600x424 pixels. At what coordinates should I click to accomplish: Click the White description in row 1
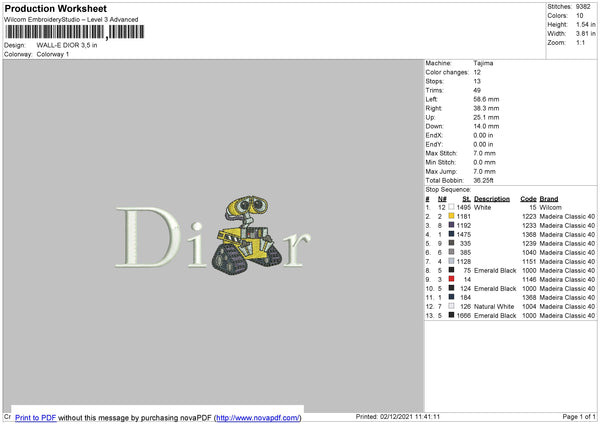pos(483,207)
